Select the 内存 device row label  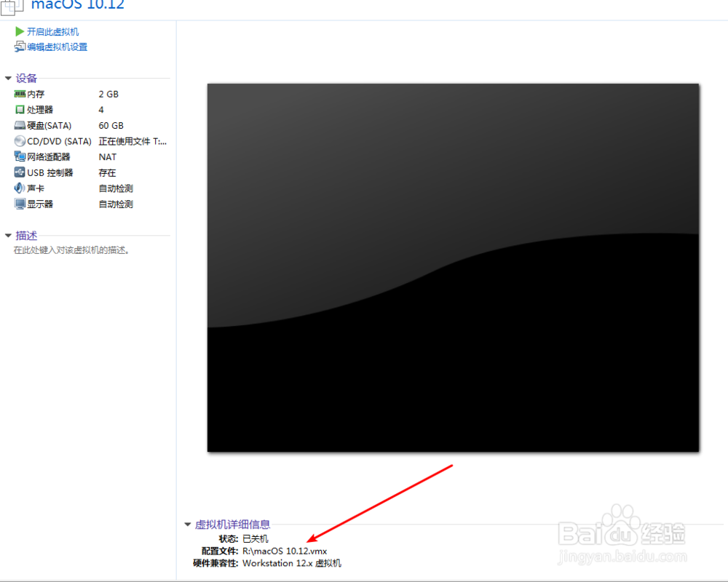[x=36, y=95]
